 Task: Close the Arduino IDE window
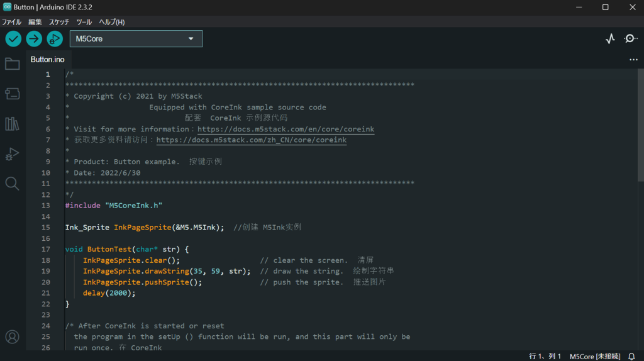point(633,7)
